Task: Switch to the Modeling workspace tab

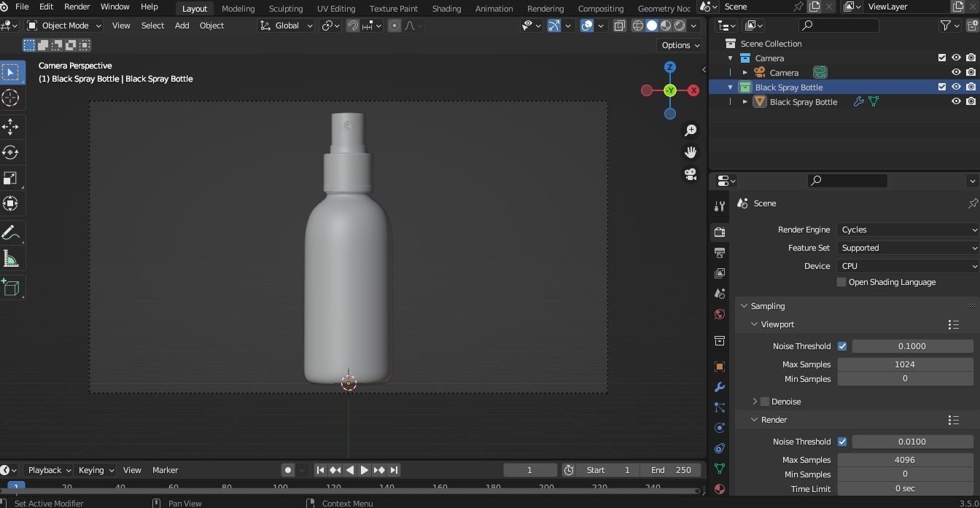Action: pyautogui.click(x=238, y=9)
